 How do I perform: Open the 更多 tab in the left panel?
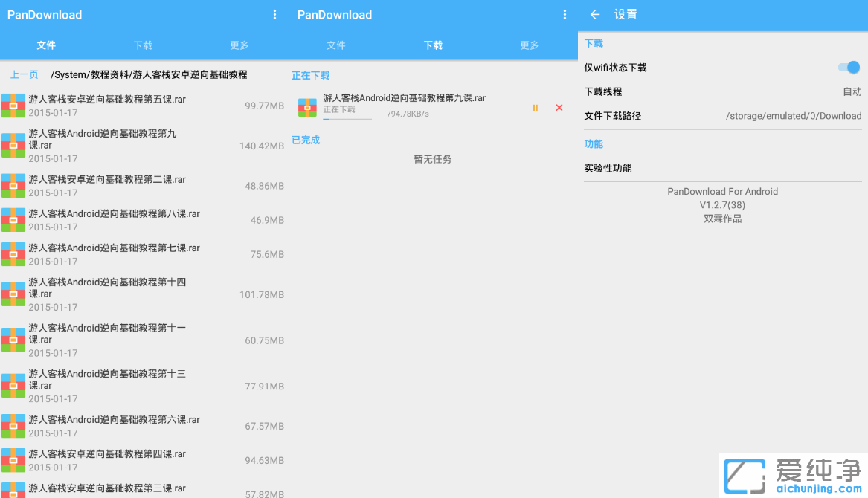click(x=239, y=45)
